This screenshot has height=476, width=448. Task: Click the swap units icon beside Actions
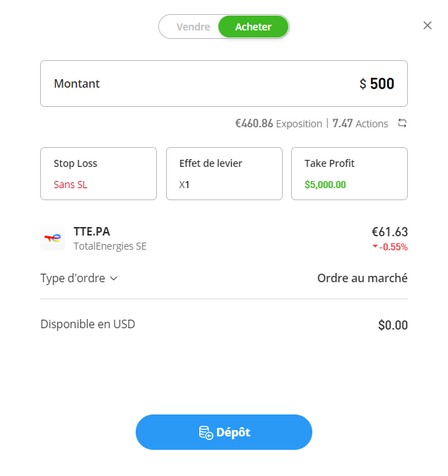tap(402, 123)
